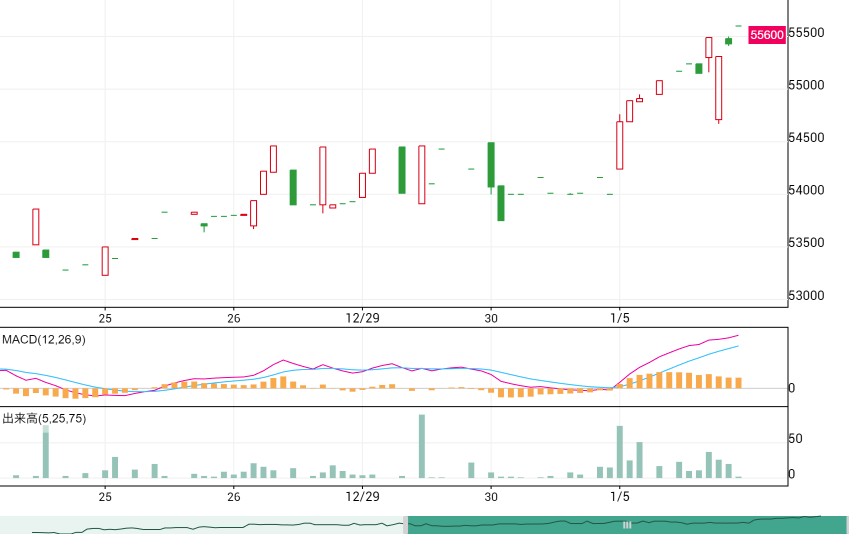Click the 55600 current price tag
Screen dimensions: 865x554
point(766,35)
